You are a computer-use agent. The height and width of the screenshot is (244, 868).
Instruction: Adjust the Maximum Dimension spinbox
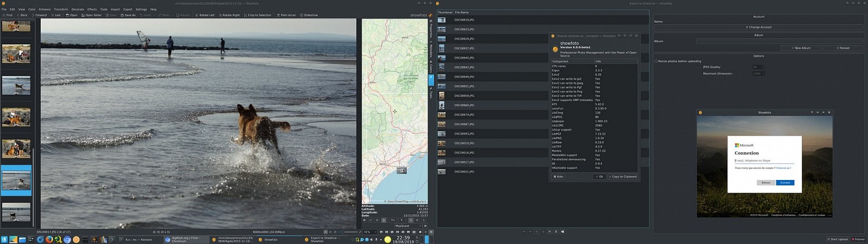pos(758,73)
